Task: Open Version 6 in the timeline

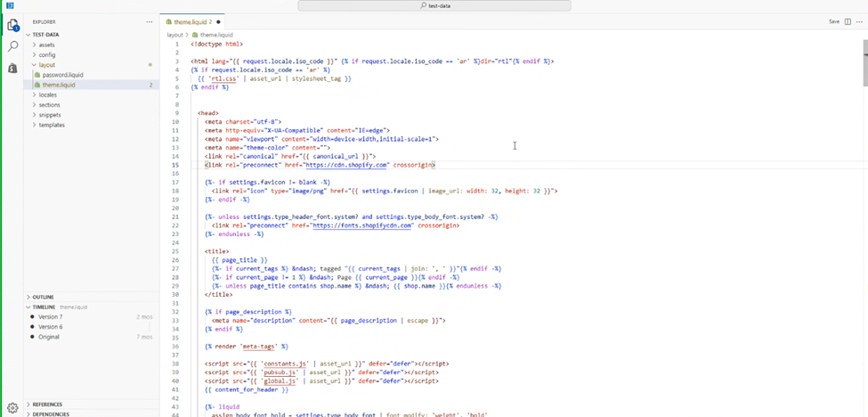Action: click(51, 327)
